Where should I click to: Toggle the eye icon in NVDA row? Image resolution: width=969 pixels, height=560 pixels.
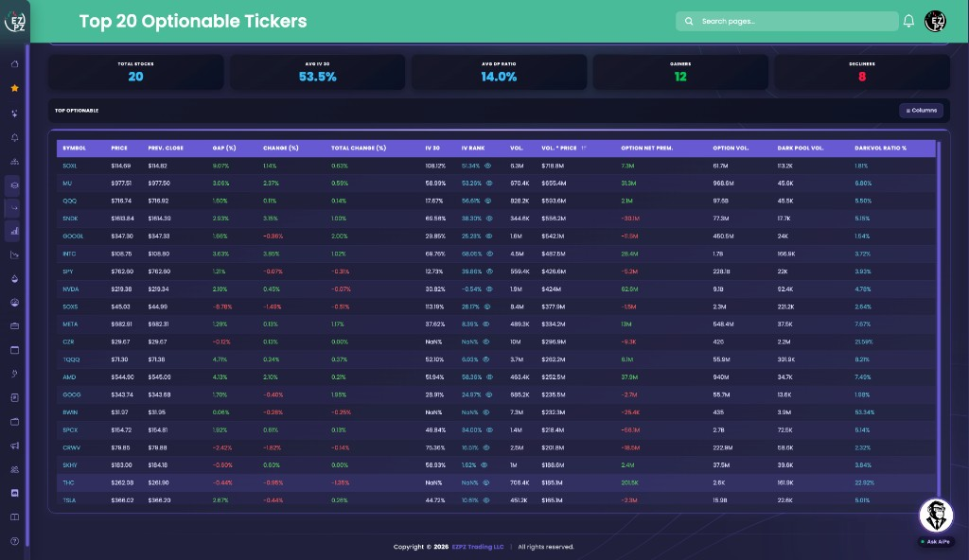click(489, 289)
